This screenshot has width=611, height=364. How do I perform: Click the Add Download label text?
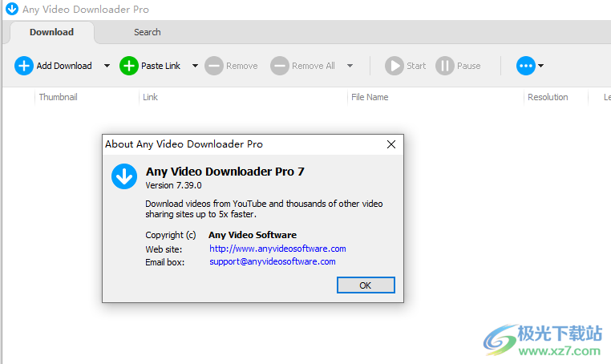[64, 66]
